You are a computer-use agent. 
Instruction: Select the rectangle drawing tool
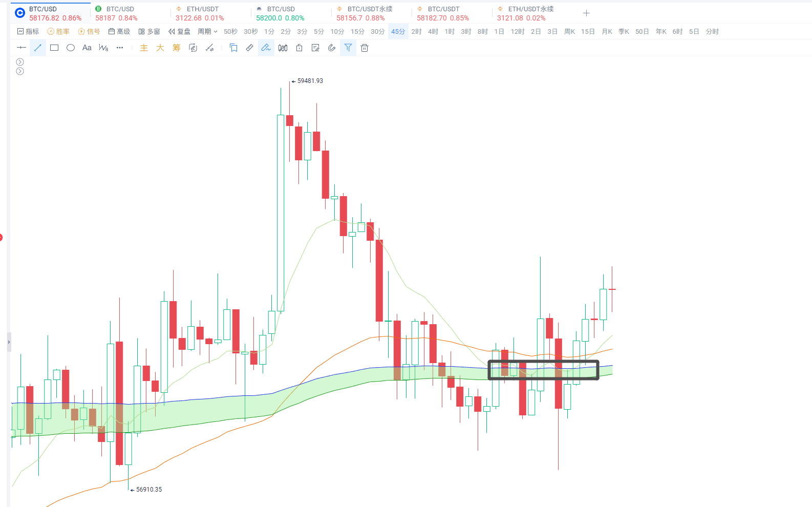54,48
